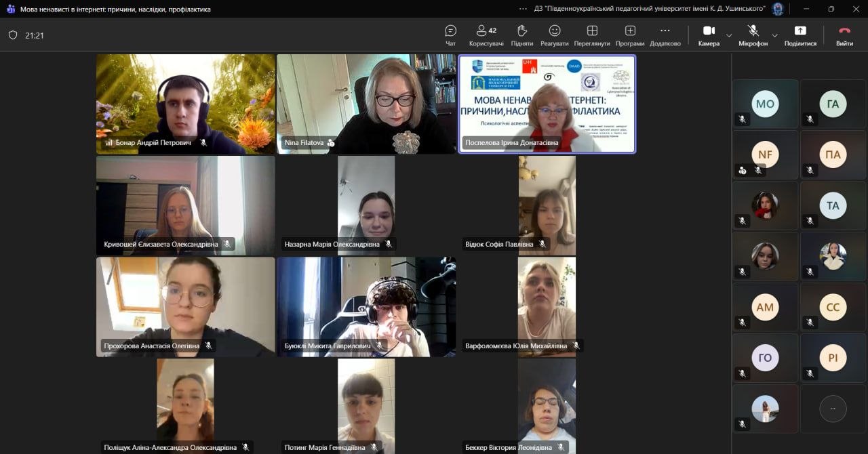
Task: Raise hand with the Підняти icon
Action: (x=521, y=35)
